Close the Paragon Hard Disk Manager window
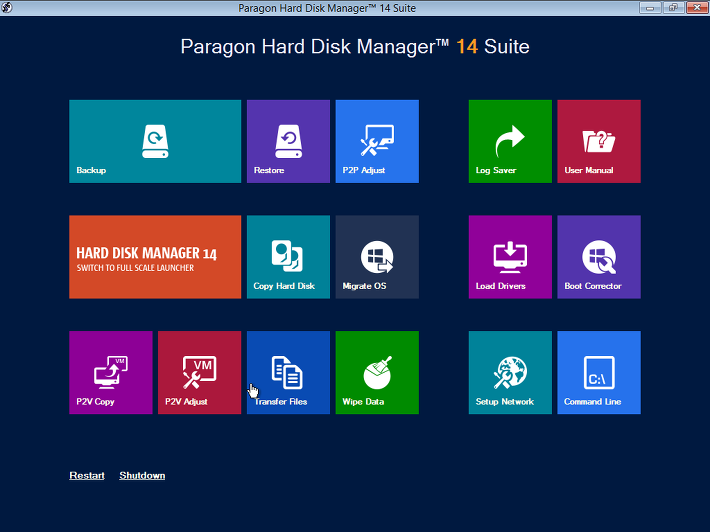This screenshot has width=710, height=532. (x=697, y=7)
